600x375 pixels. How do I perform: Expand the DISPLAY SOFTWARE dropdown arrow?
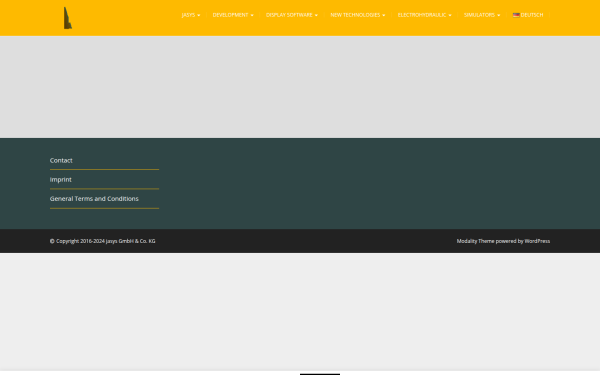point(316,15)
